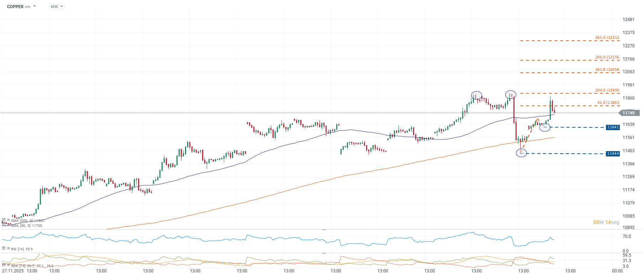Click the Fibonacci 261.0 (12312) label
Screen dimensions: 644x277
(607, 37)
